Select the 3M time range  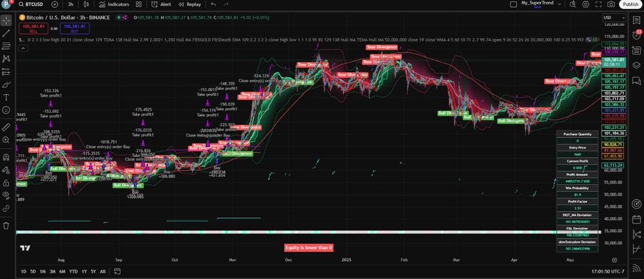53,271
